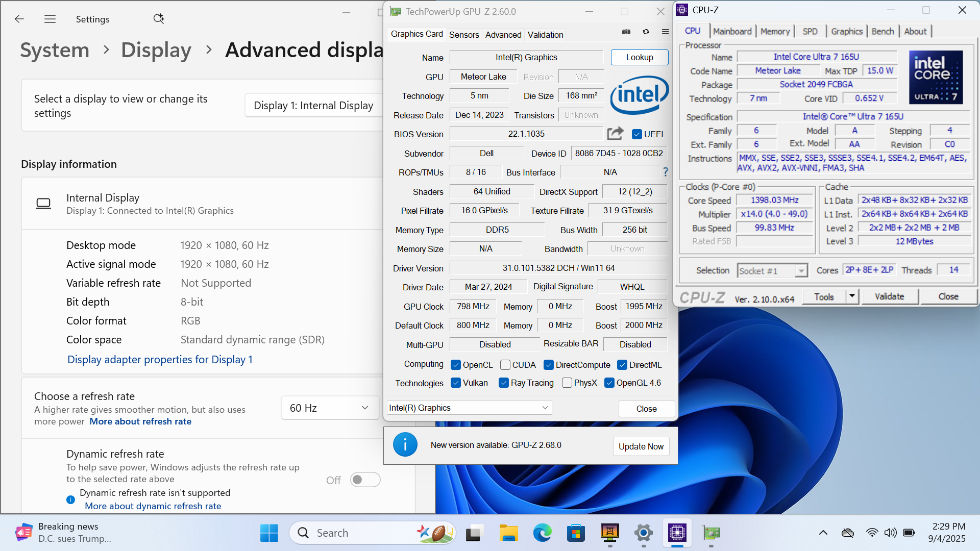Viewport: 980px width, 551px height.
Task: Open the Graphics tab in CPU-Z
Action: (847, 31)
